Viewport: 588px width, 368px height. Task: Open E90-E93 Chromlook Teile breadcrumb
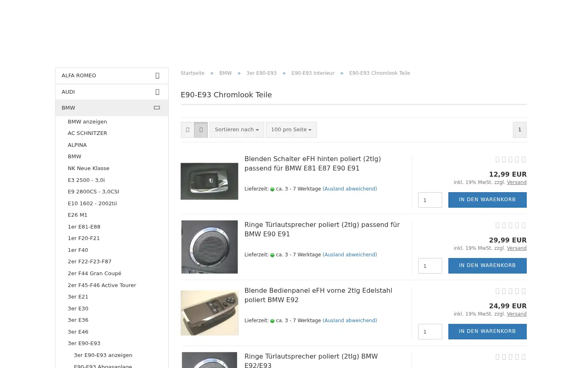379,73
